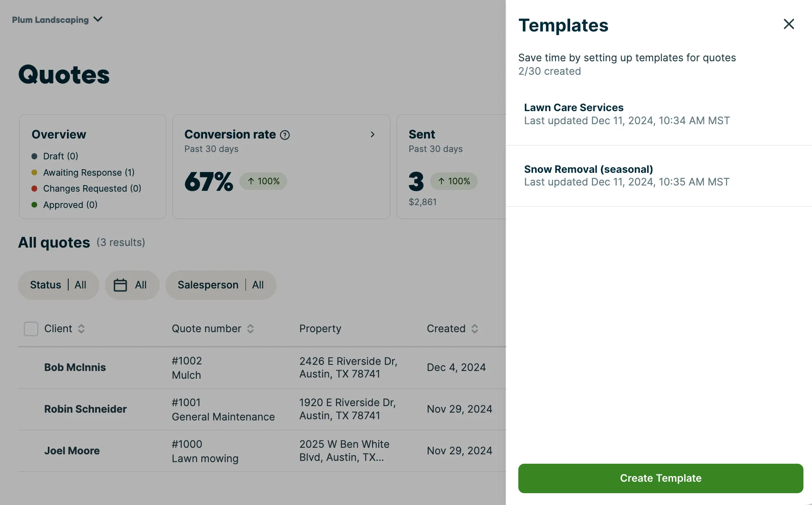
Task: Click quote #1002 Mulch cell
Action: pos(187,368)
